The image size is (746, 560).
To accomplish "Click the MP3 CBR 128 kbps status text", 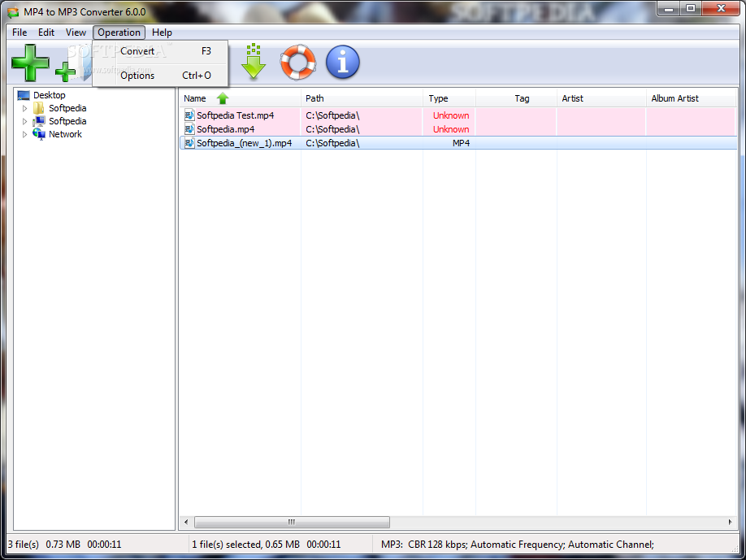I will coord(518,545).
